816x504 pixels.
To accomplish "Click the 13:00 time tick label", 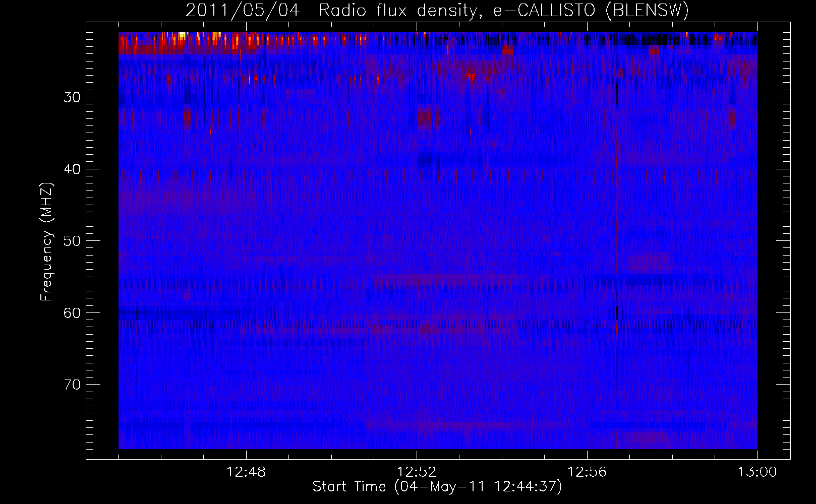I will coord(757,472).
